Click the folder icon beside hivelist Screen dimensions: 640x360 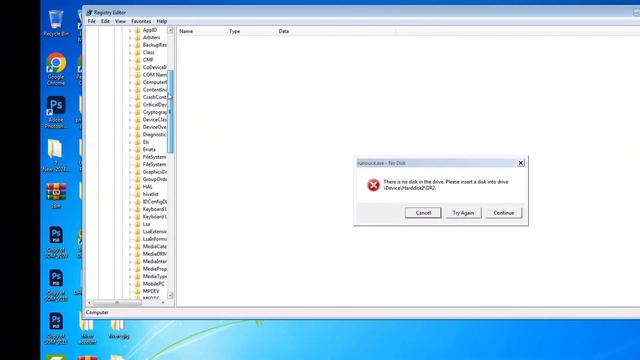coord(138,194)
